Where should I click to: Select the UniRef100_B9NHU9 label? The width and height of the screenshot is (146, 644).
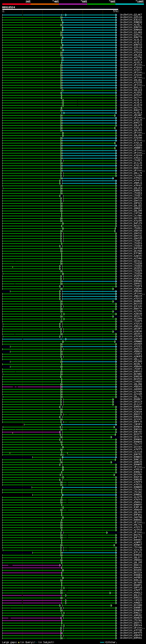point(131,30)
